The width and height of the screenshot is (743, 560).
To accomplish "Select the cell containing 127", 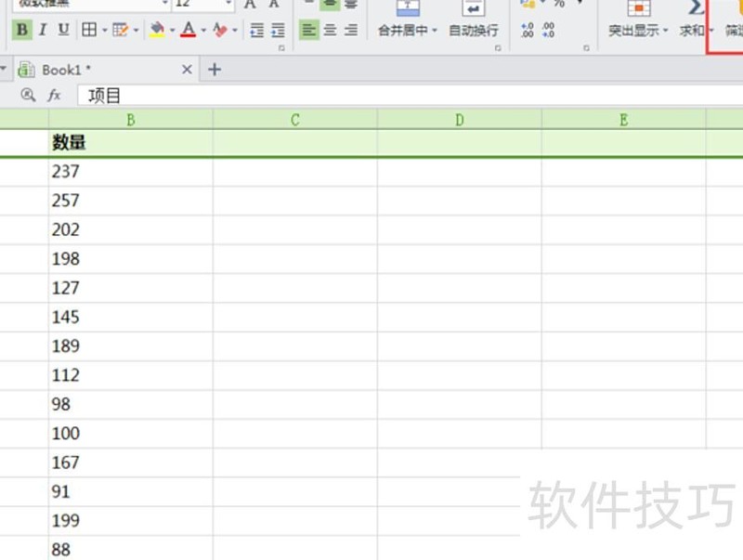I will (x=131, y=288).
